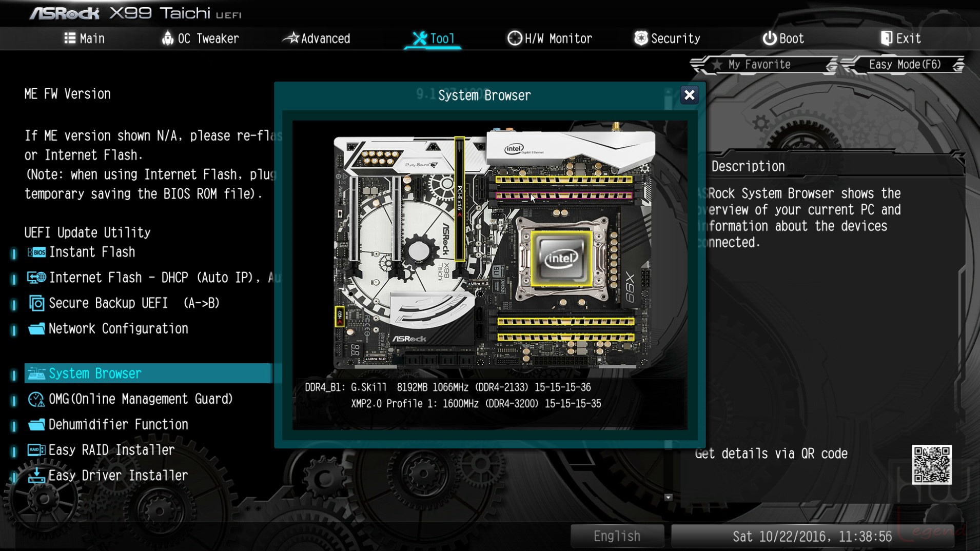Select the Tool tab
This screenshot has height=551, width=980.
(x=433, y=38)
